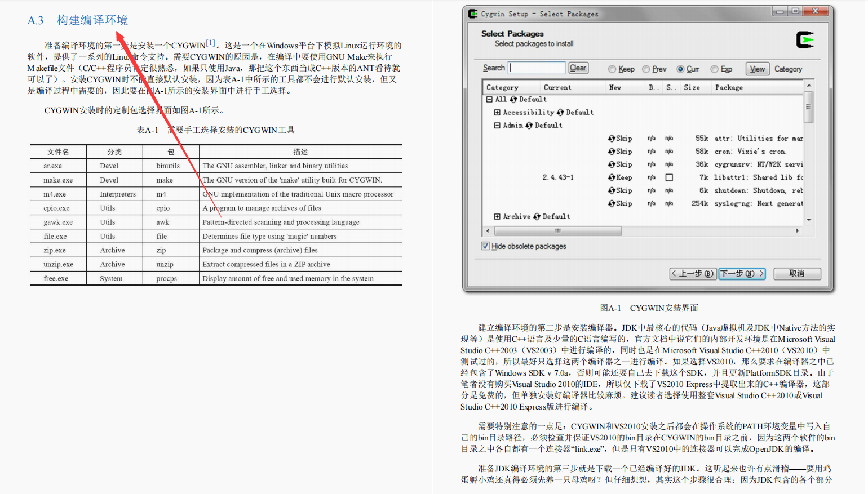
Task: Click the vertical scrollbar thumb in package list
Action: click(x=809, y=108)
